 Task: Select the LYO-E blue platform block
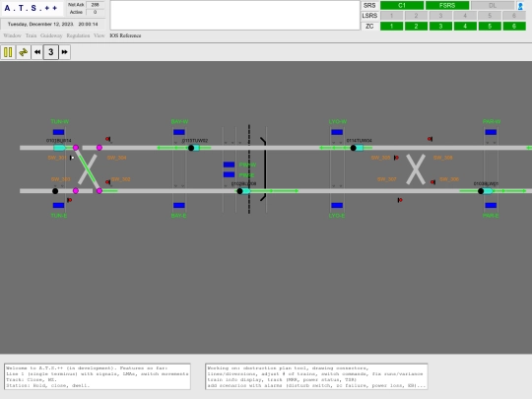pyautogui.click(x=337, y=205)
